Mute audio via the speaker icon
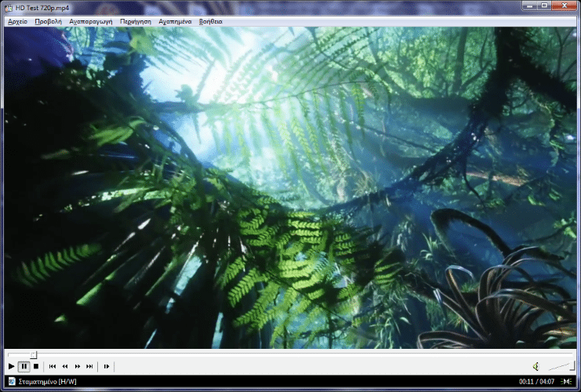The width and height of the screenshot is (581, 392). (536, 366)
